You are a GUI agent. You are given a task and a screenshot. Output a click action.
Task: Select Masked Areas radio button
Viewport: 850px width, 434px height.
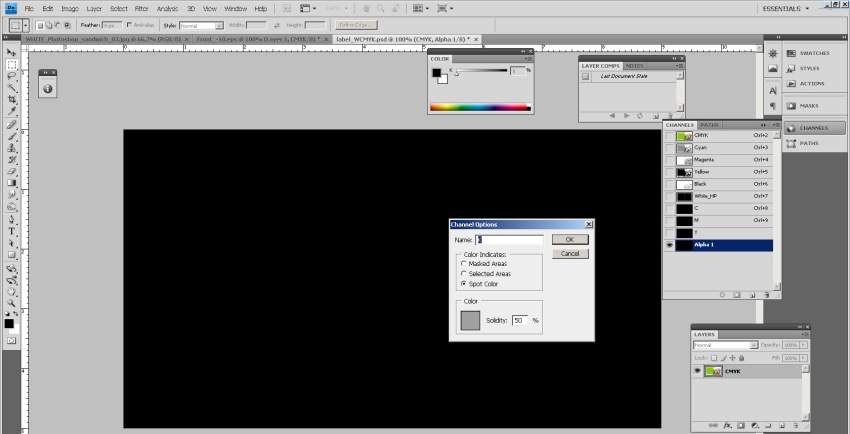pos(463,263)
